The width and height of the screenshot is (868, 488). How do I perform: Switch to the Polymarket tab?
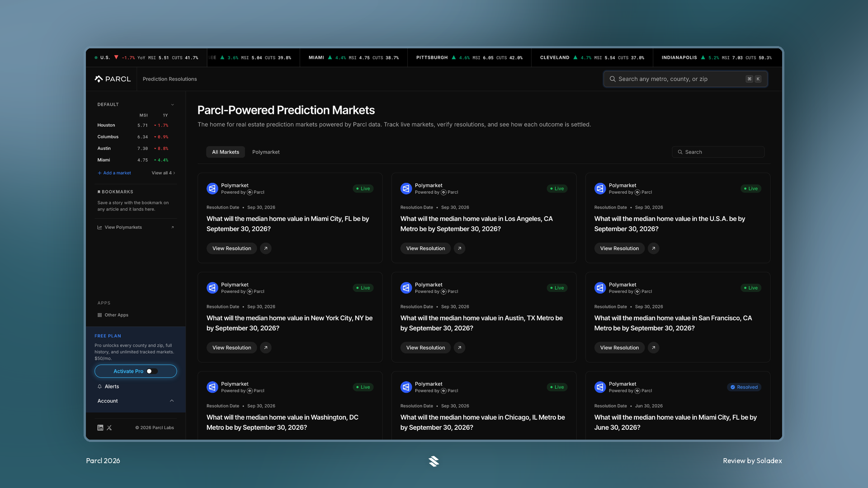point(266,152)
